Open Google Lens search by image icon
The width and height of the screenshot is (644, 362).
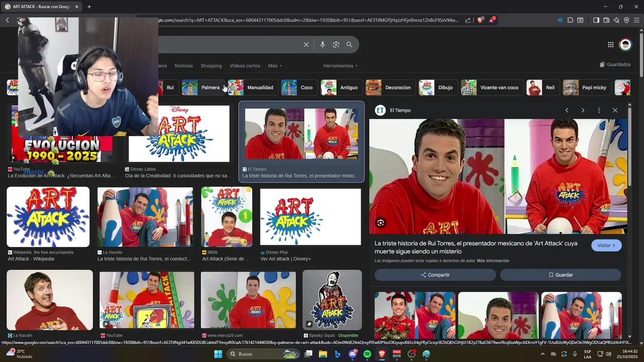(336, 45)
